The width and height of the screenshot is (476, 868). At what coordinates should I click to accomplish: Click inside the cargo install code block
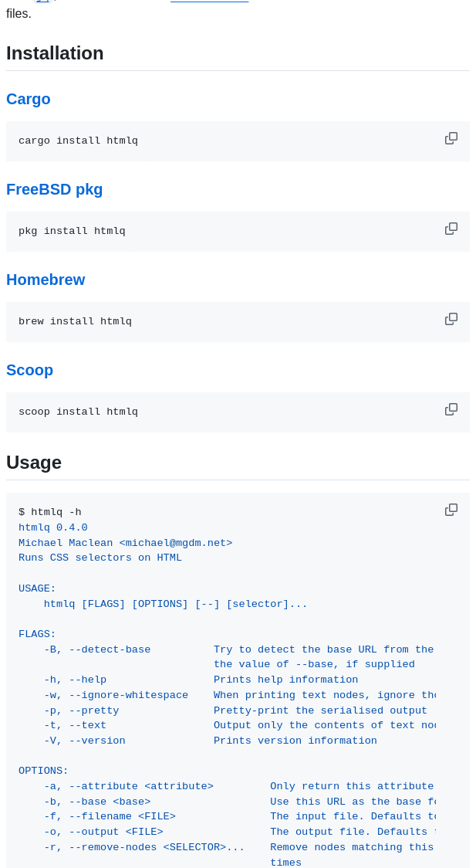[79, 141]
